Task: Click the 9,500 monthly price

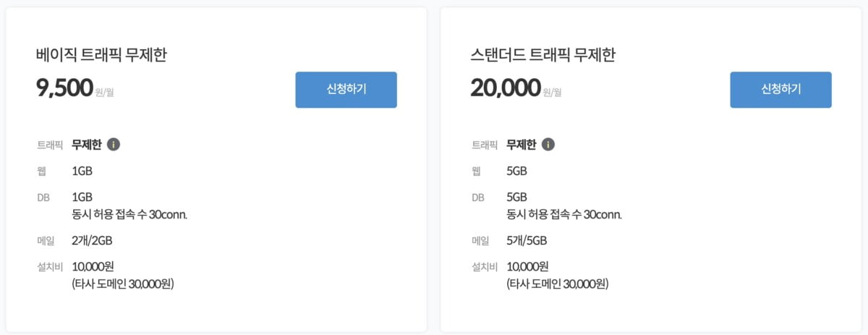Action: [x=64, y=88]
